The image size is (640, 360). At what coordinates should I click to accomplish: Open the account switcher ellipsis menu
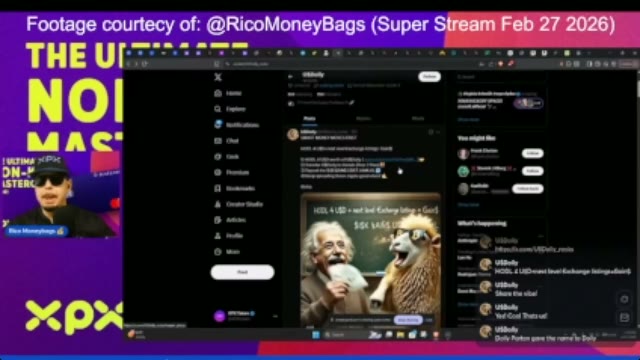point(275,316)
